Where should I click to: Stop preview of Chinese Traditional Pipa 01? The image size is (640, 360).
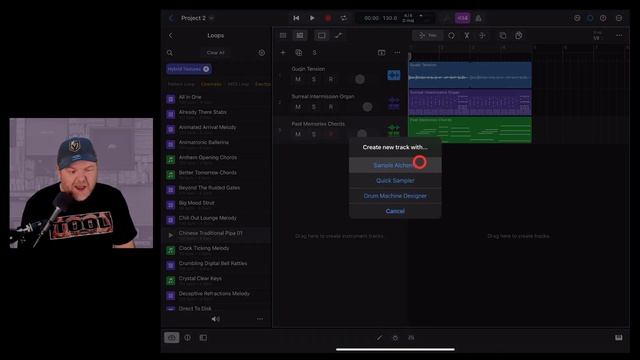coord(171,235)
